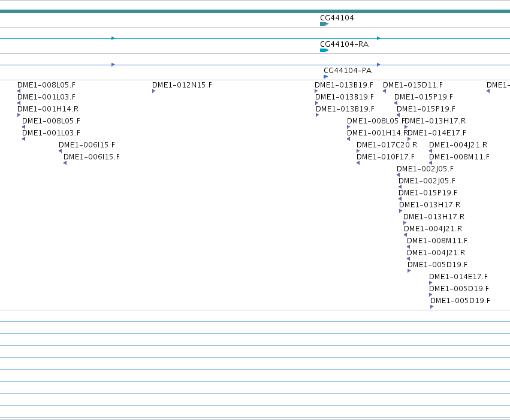Open the DME1-010F17.F feature label
Image resolution: width=510 pixels, height=420 pixels.
point(386,157)
